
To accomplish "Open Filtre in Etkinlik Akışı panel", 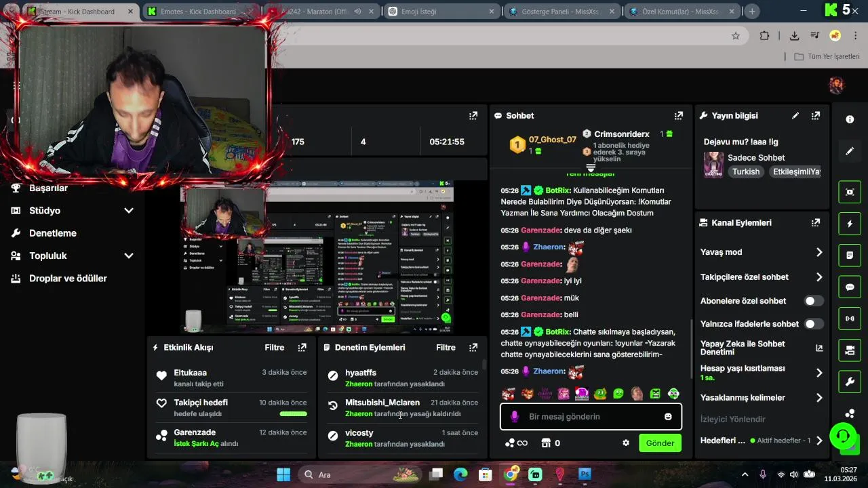I will pos(274,347).
